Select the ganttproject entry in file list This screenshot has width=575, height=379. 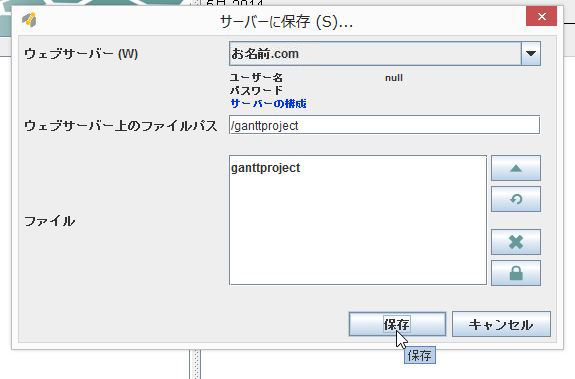(265, 168)
